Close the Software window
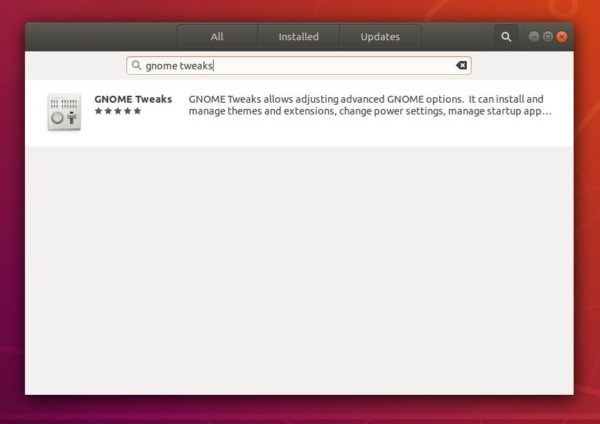Screen dimensions: 600x424 tap(562, 37)
